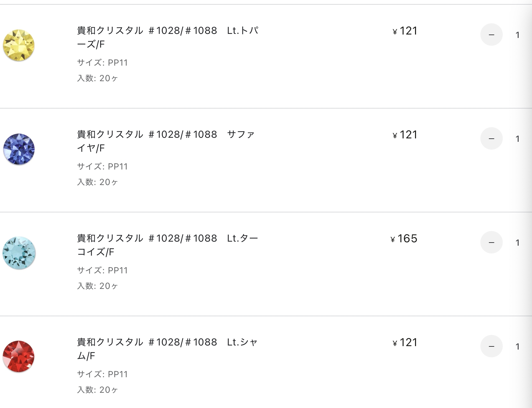Screen dimensions: 532x408
Task: Open the Lt.トパーズ/F product title link
Action: pos(168,37)
